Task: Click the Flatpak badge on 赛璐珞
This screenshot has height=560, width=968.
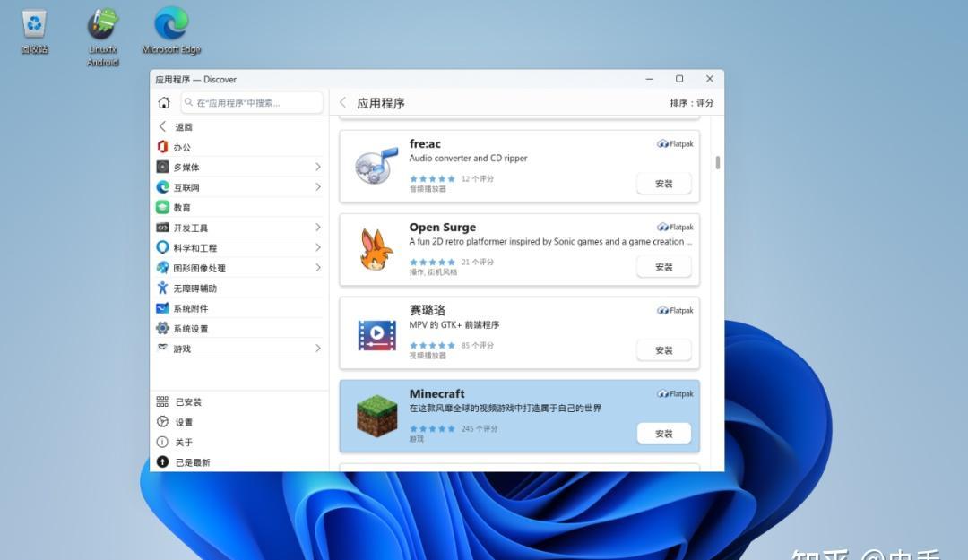Action: coord(675,311)
